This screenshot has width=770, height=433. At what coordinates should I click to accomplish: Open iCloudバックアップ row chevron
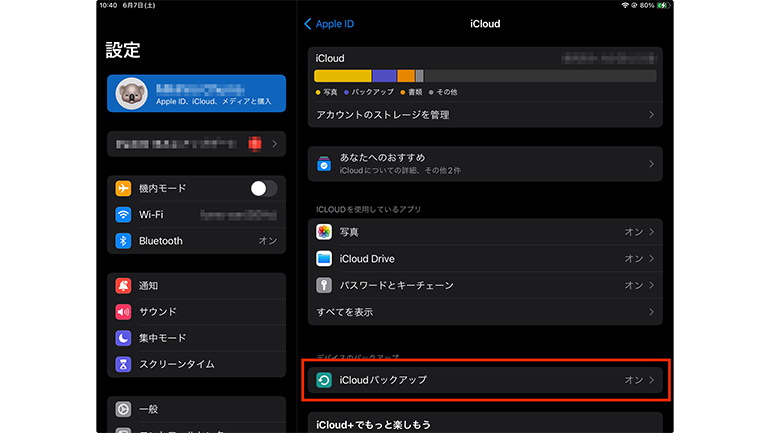[x=652, y=380]
